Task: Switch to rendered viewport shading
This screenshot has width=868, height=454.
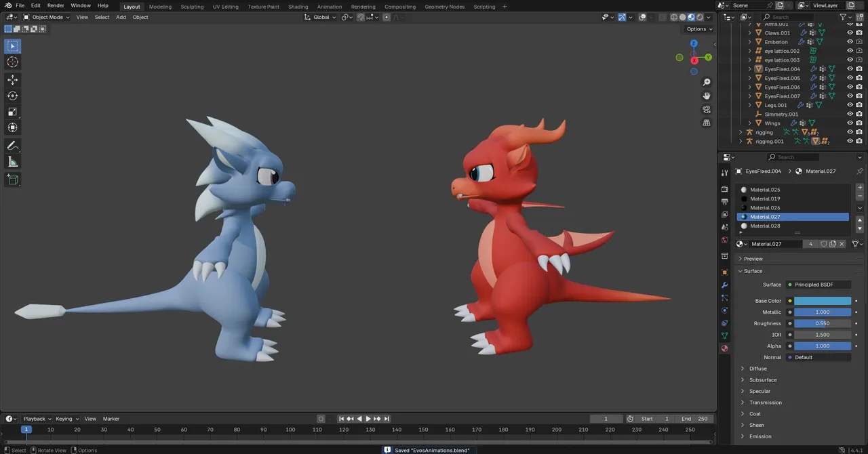Action: click(x=700, y=17)
